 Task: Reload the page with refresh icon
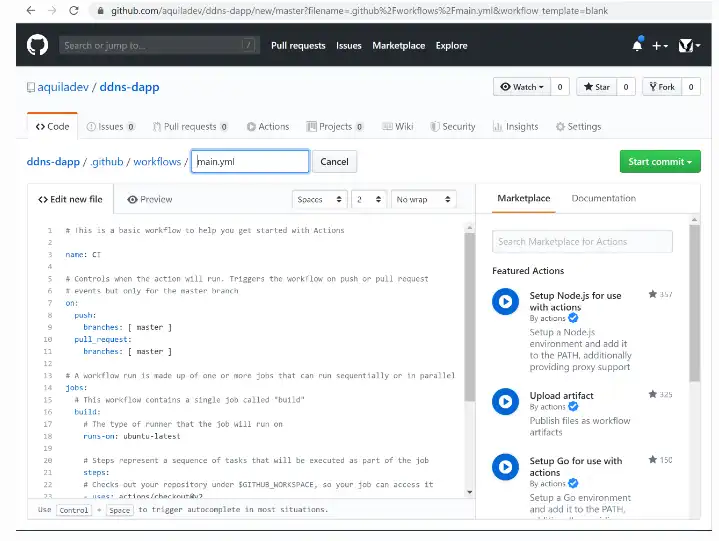click(73, 10)
